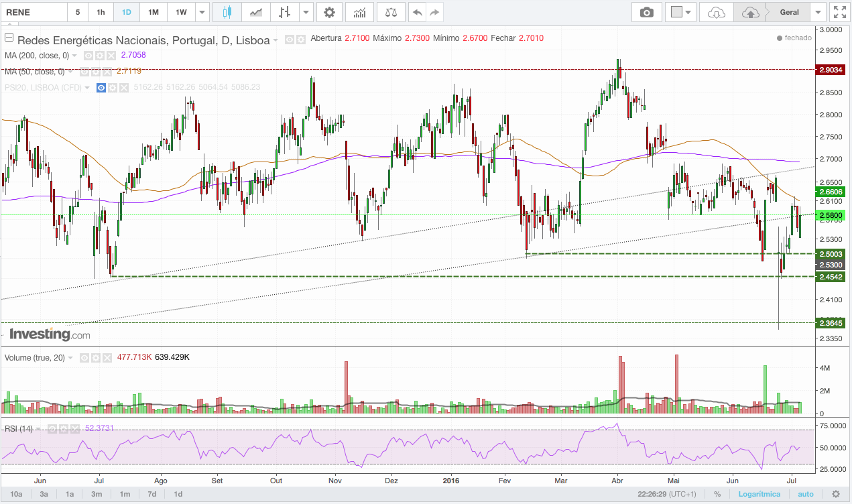Open Geral layout dropdown arrow
Image resolution: width=852 pixels, height=504 pixels.
click(818, 12)
